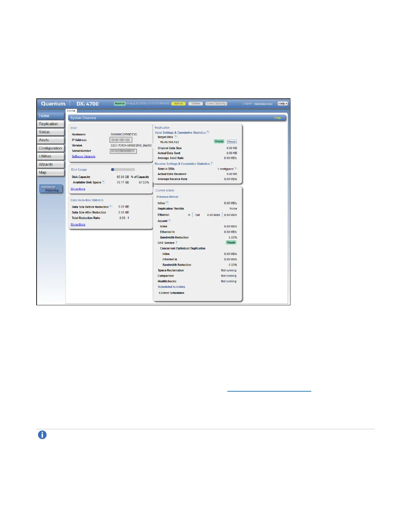Click the Healthchecks 'Not running' status

coord(229,281)
